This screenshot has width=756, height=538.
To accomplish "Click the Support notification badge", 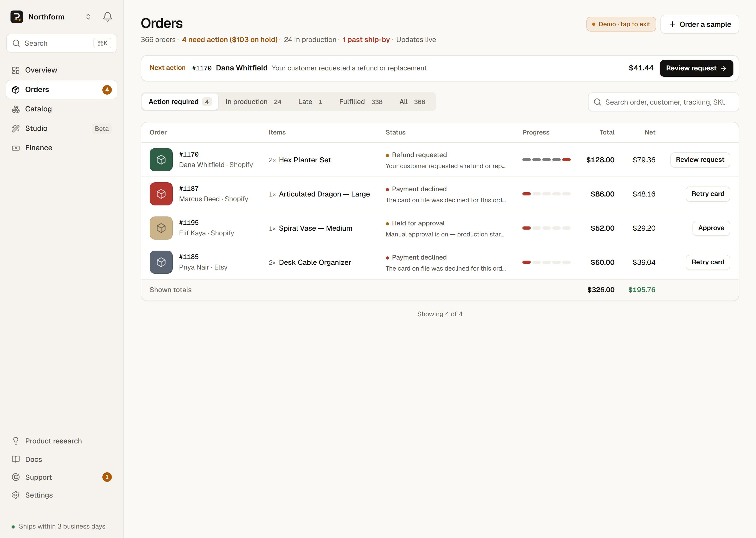I will pos(107,477).
